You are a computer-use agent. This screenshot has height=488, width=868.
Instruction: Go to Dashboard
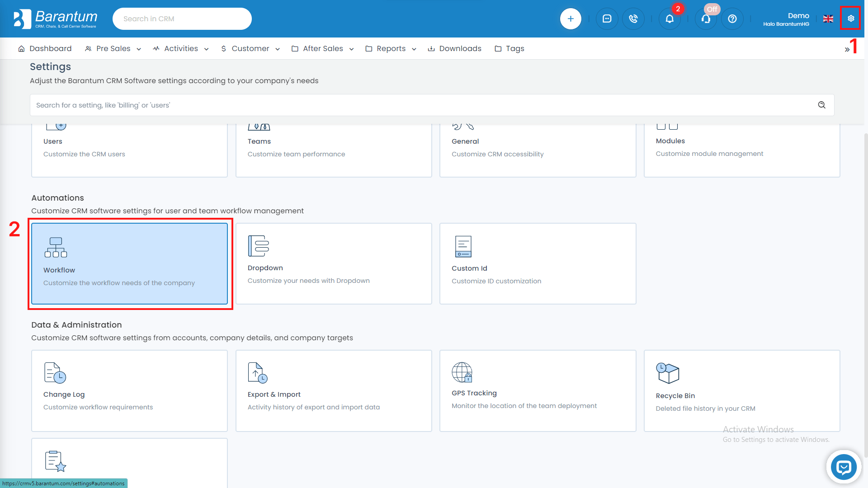pos(45,48)
